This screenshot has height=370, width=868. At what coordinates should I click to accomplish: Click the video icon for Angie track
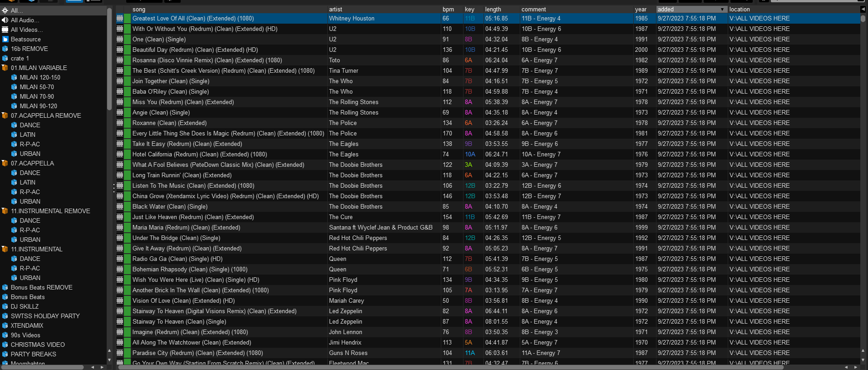(120, 112)
